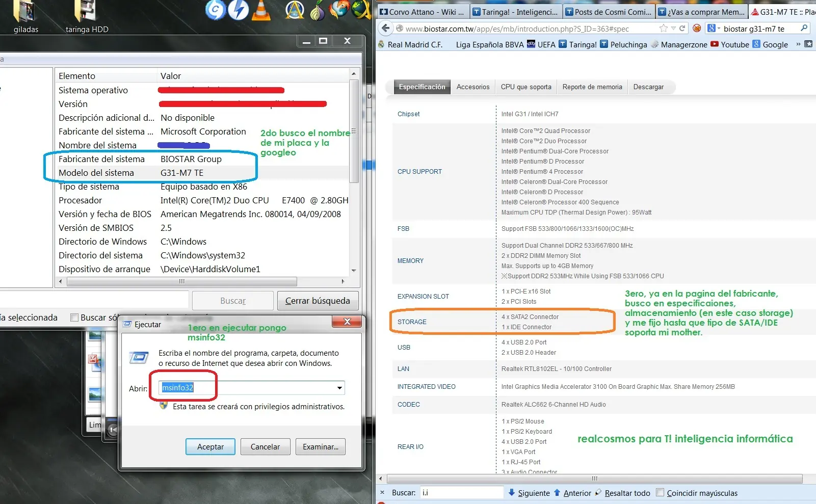Open the blue circular C desktop icon
Viewport: 816px width, 504px height.
point(215,10)
